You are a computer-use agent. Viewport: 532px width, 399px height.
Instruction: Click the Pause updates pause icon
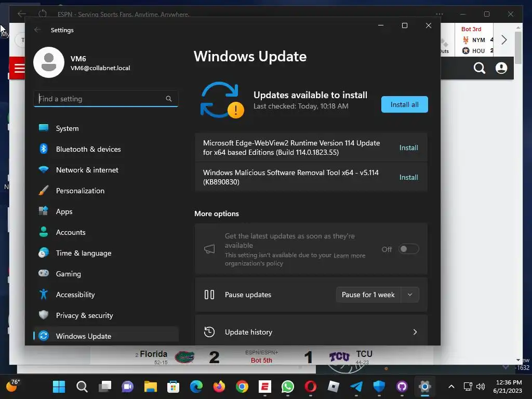click(209, 295)
